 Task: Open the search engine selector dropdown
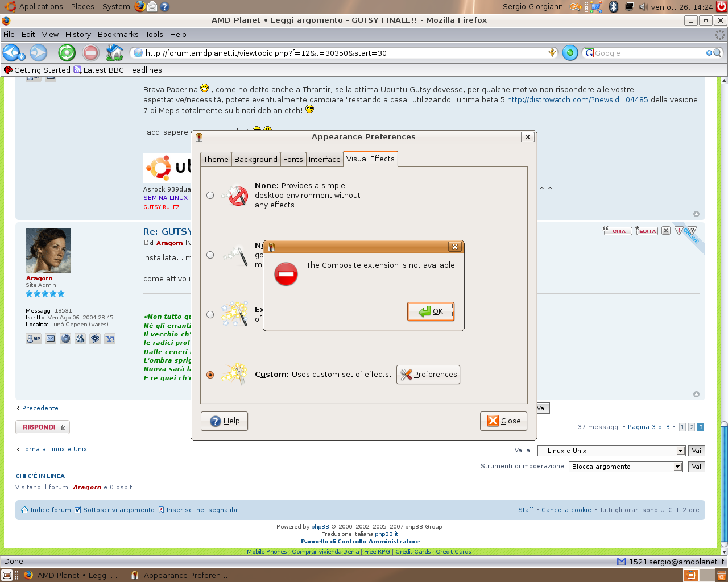coord(589,53)
